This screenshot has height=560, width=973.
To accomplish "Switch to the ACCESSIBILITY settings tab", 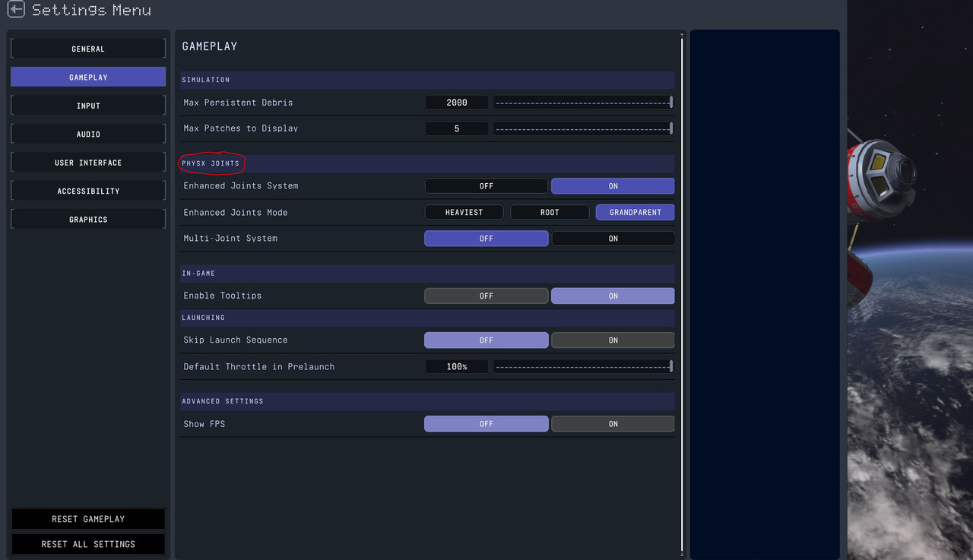I will click(88, 190).
